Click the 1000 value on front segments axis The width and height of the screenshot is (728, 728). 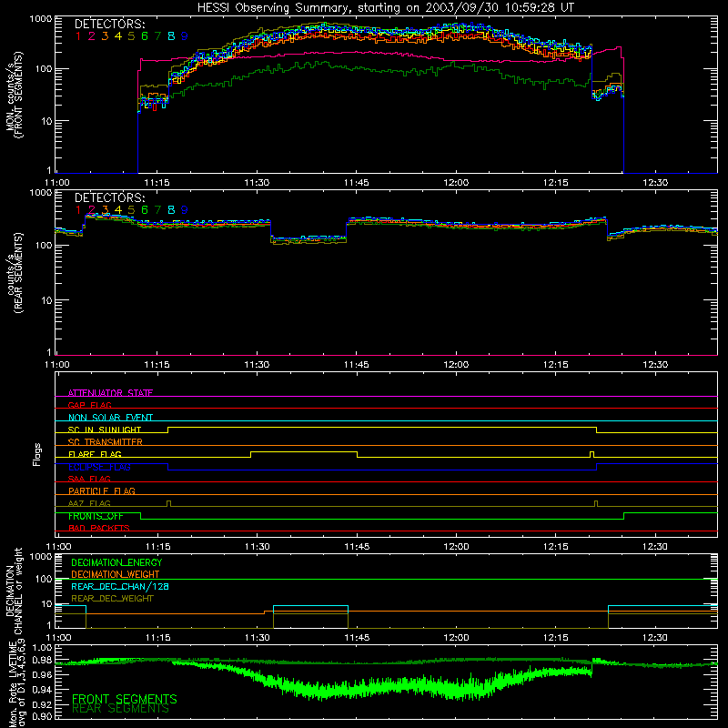click(x=41, y=19)
